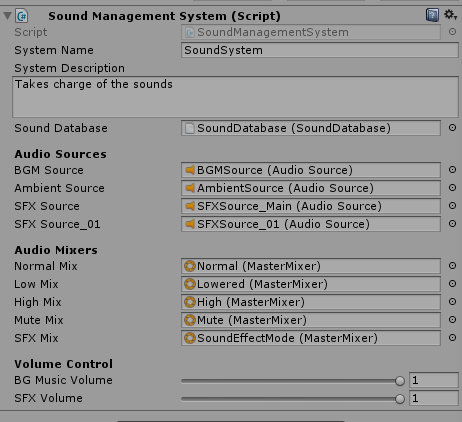Click the Audio Sources section header
Image resolution: width=462 pixels, height=422 pixels.
[60, 154]
